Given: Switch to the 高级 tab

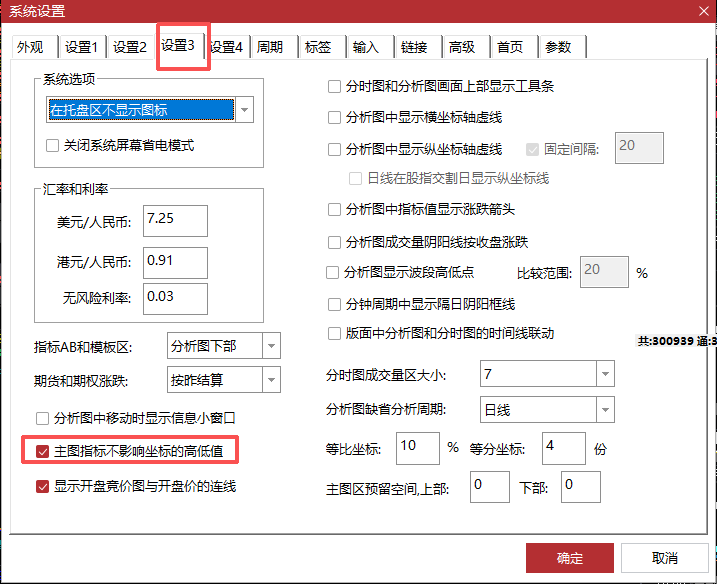Looking at the screenshot, I should [x=467, y=47].
